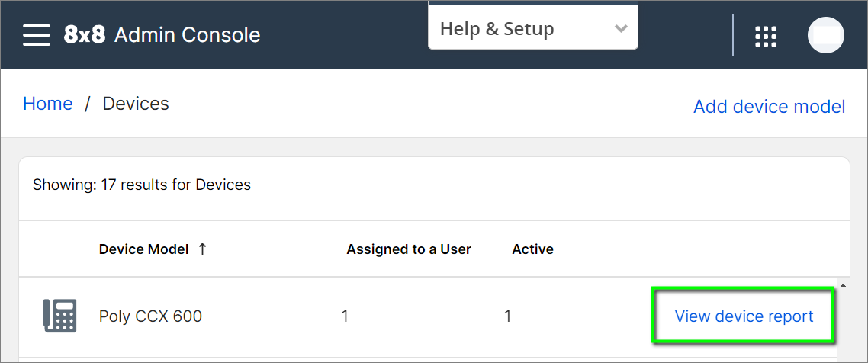Click the Help & Setup chevron arrow
Image resolution: width=868 pixels, height=363 pixels.
click(x=621, y=29)
